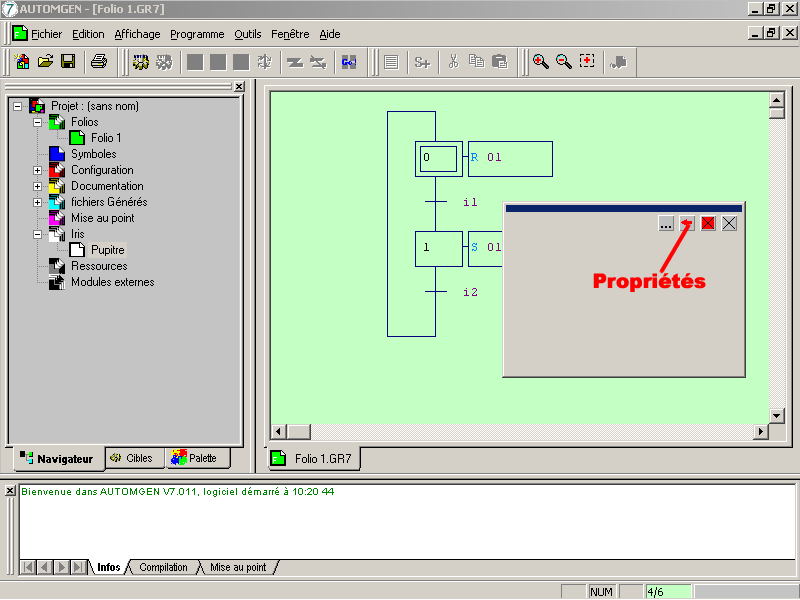Expand the Documentation tree node
800x600 pixels.
pos(38,186)
